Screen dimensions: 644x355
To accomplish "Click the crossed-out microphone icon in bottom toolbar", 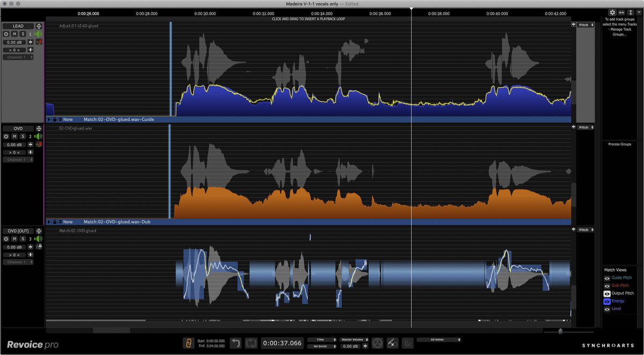I will tap(392, 343).
